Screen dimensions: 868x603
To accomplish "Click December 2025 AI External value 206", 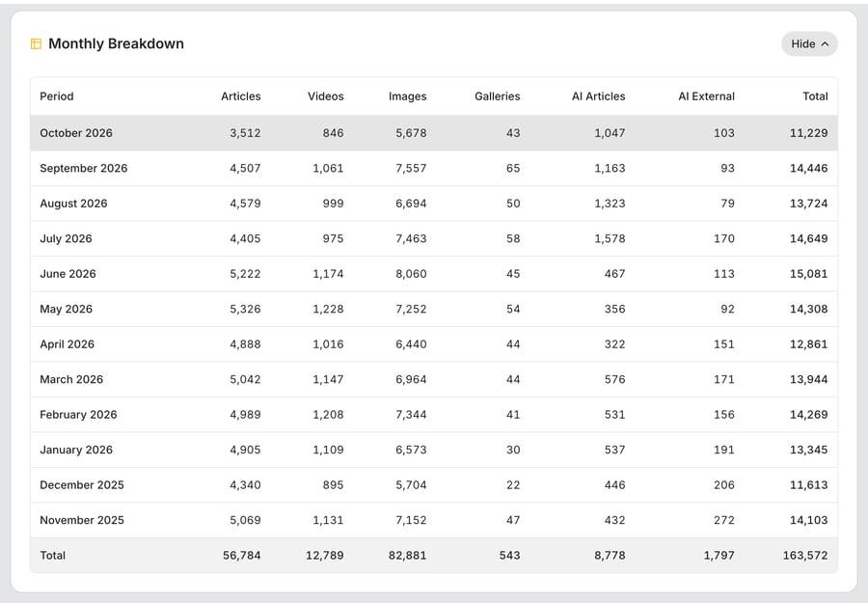I will click(724, 484).
